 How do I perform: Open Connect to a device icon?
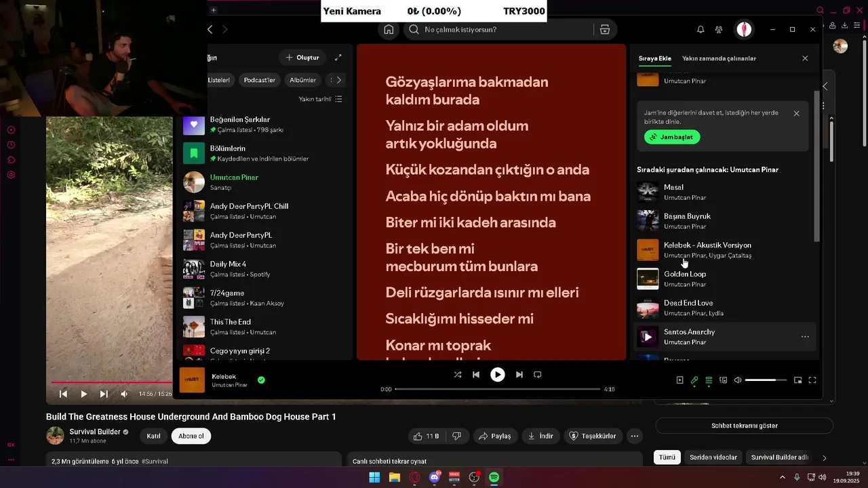coord(723,380)
